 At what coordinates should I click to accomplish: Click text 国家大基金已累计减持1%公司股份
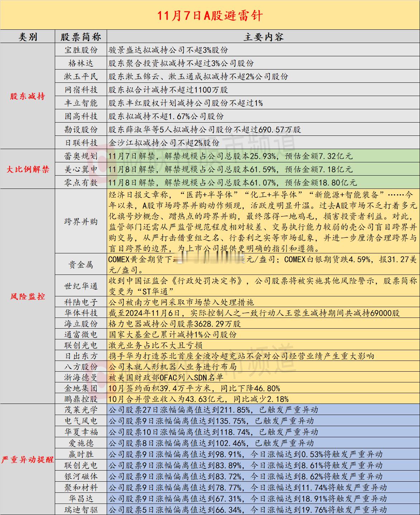[x=173, y=334]
